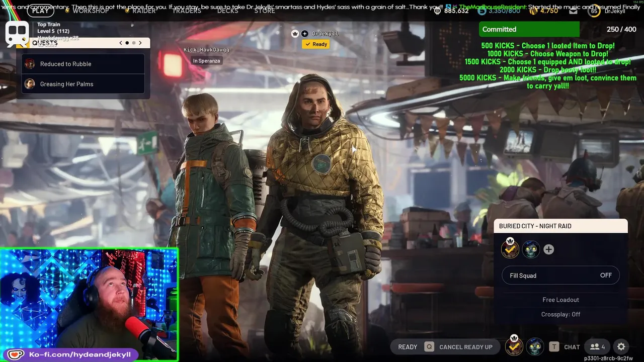The width and height of the screenshot is (644, 362).
Task: Go to previous quests page arrow
Action: [x=121, y=43]
